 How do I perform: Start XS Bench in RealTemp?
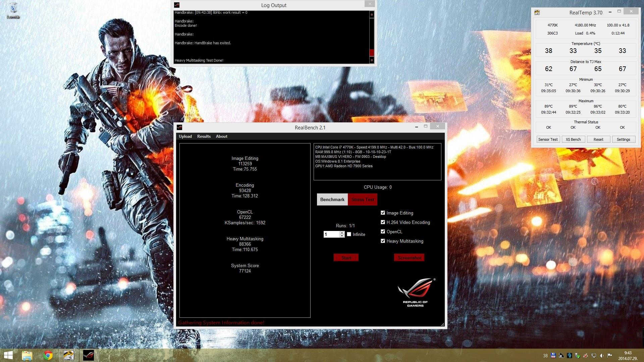[573, 139]
